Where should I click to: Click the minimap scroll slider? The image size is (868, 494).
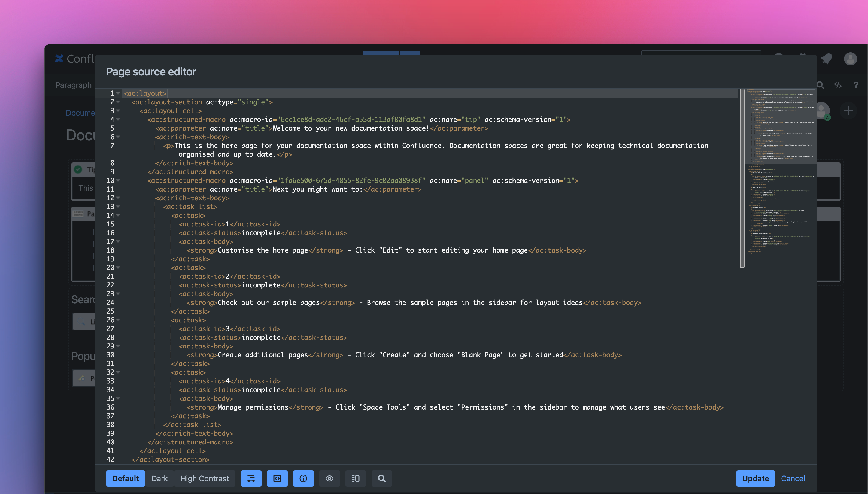pos(742,178)
